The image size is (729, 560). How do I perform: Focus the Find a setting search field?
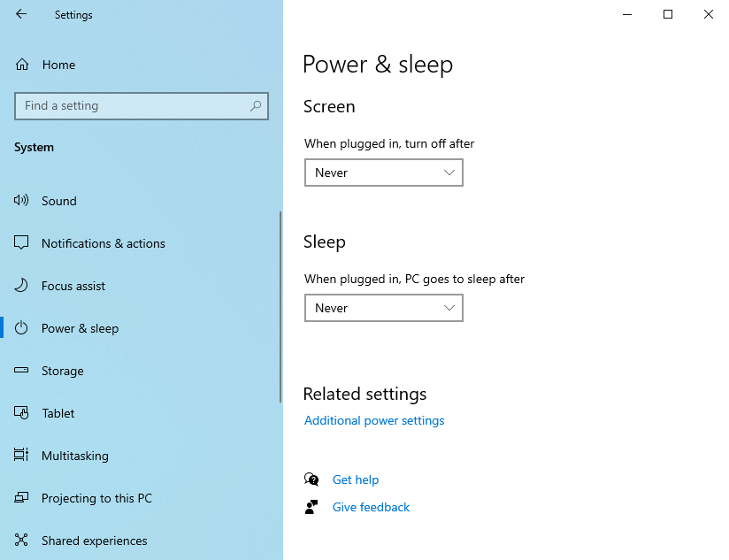(133, 106)
